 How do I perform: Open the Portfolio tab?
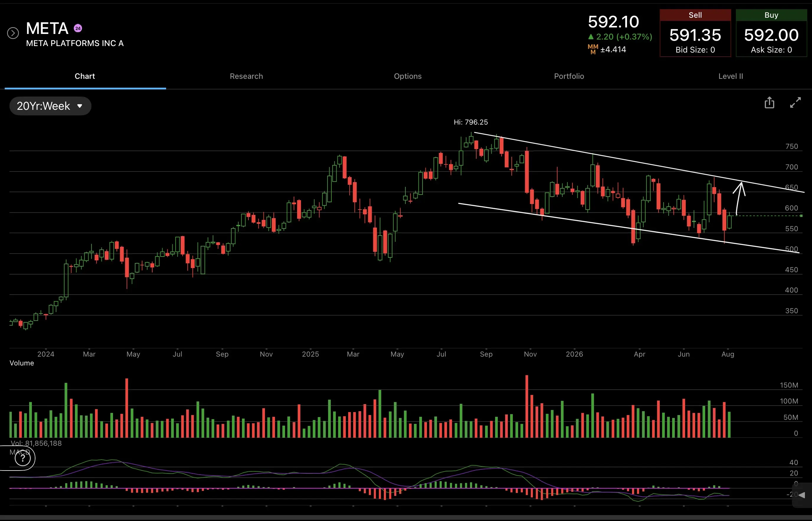coord(569,76)
